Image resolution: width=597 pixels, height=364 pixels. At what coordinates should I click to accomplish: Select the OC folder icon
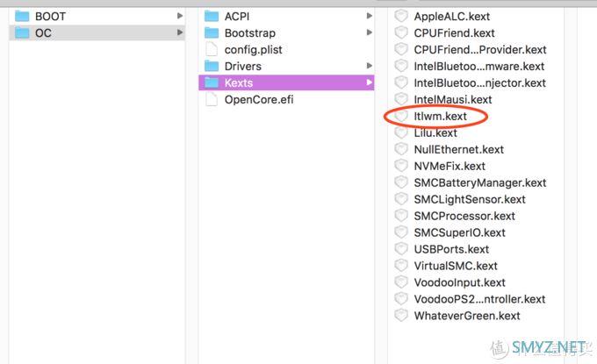click(22, 33)
